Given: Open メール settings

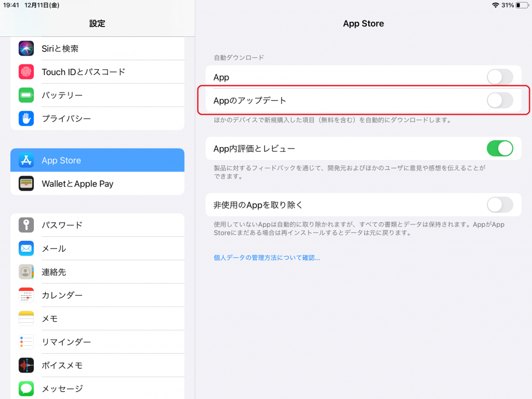Looking at the screenshot, I should (x=97, y=248).
